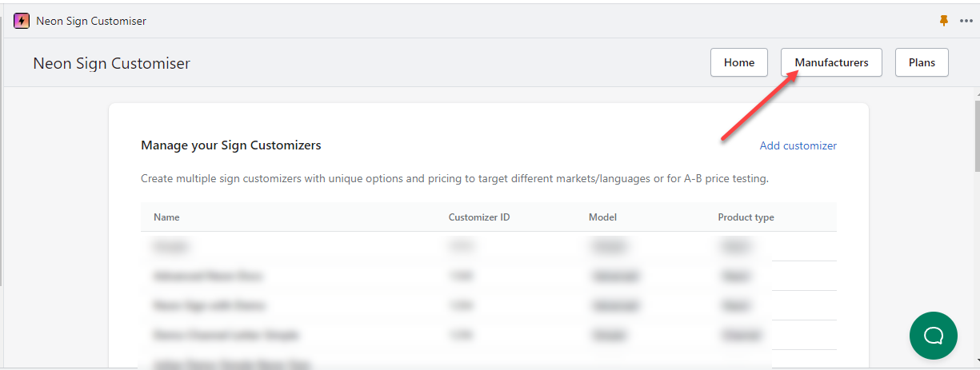Click the Neon Sign Customiser page title
The image size is (980, 370).
pos(111,63)
